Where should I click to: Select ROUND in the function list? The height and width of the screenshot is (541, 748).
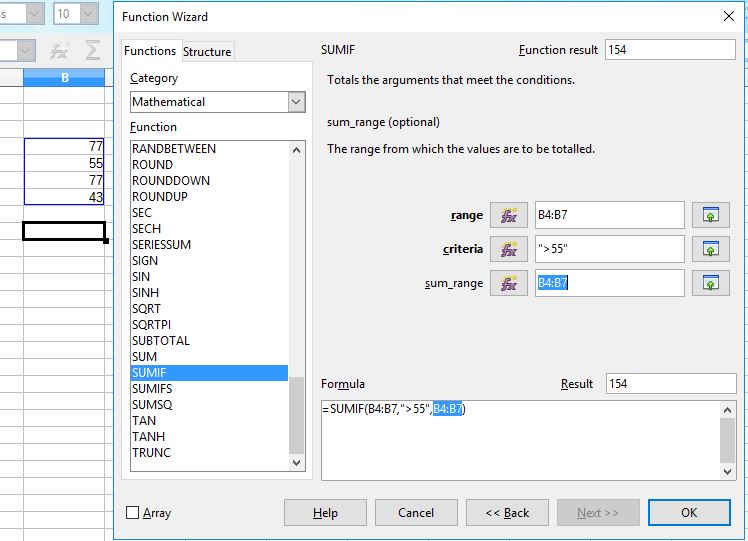pos(209,165)
